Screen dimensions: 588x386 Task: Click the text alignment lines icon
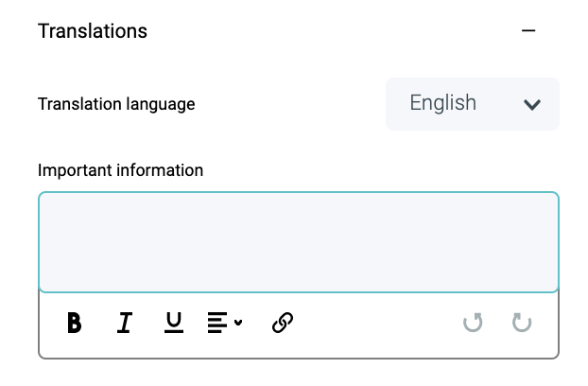click(218, 324)
